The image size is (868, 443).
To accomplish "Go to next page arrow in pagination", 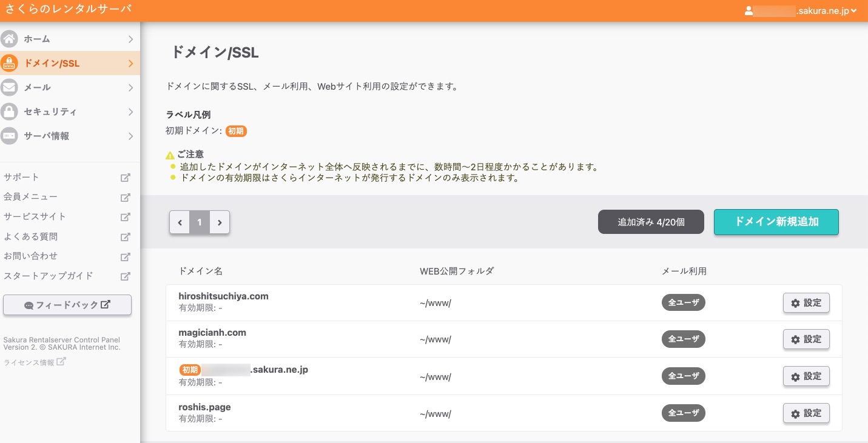I will tap(220, 222).
